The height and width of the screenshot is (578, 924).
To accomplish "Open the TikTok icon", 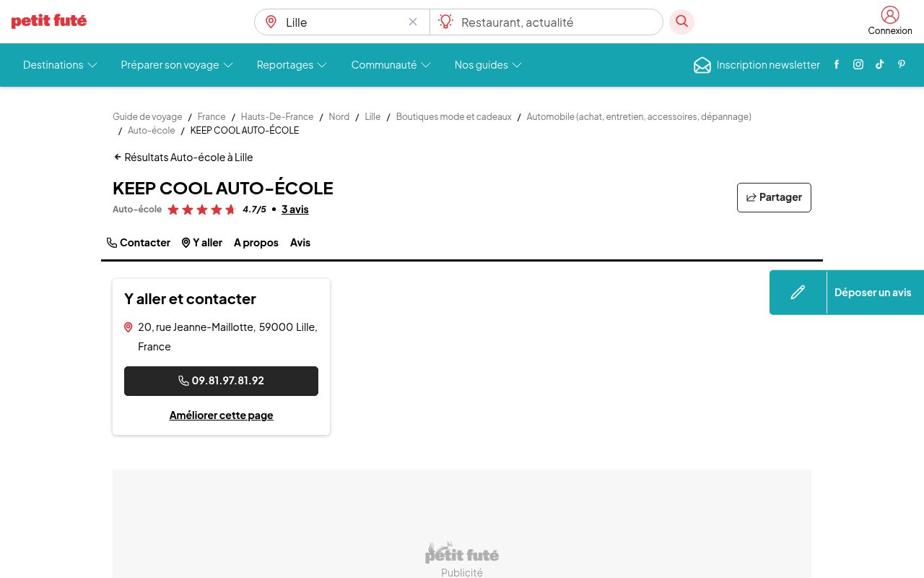I will click(x=880, y=64).
